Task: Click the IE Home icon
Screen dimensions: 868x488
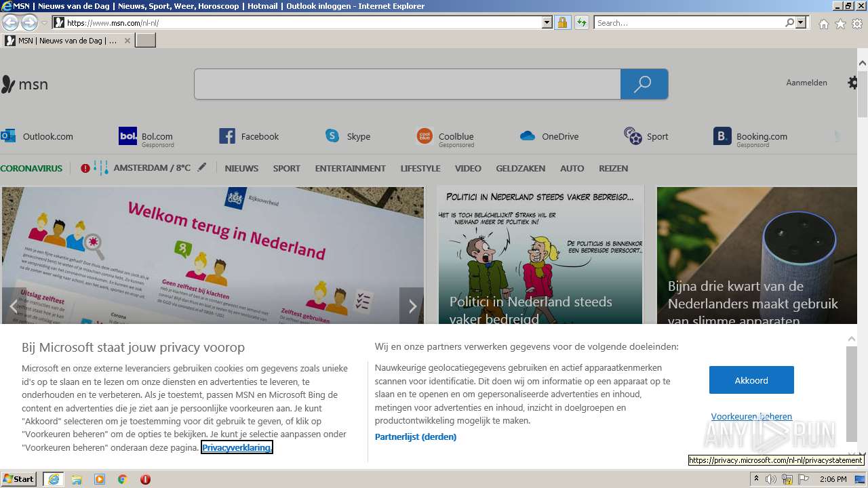Action: pyautogui.click(x=823, y=24)
